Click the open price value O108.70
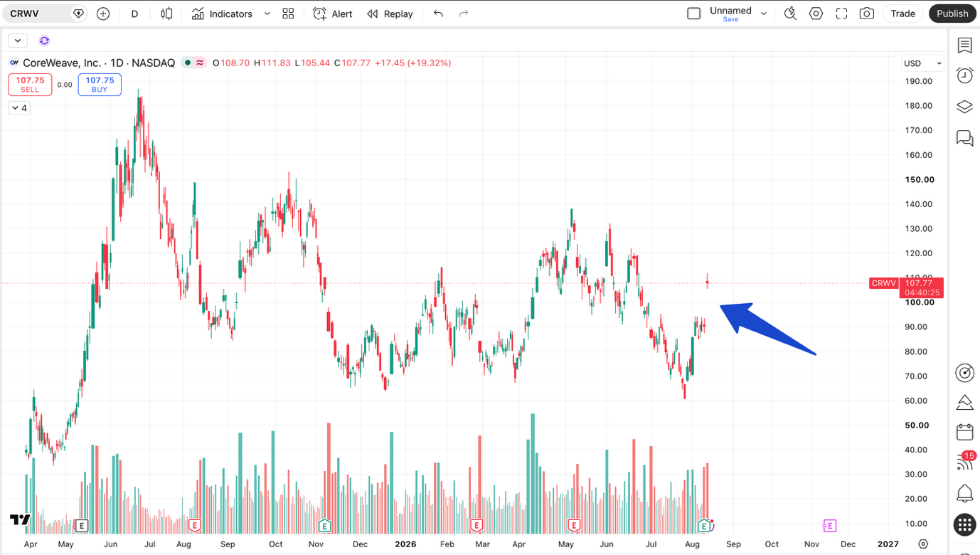 (x=231, y=63)
